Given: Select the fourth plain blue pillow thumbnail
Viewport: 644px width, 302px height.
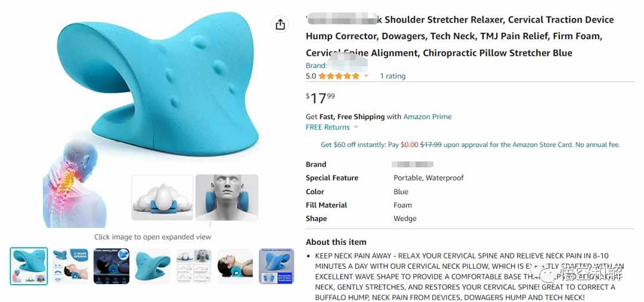Looking at the screenshot, I should click(153, 266).
